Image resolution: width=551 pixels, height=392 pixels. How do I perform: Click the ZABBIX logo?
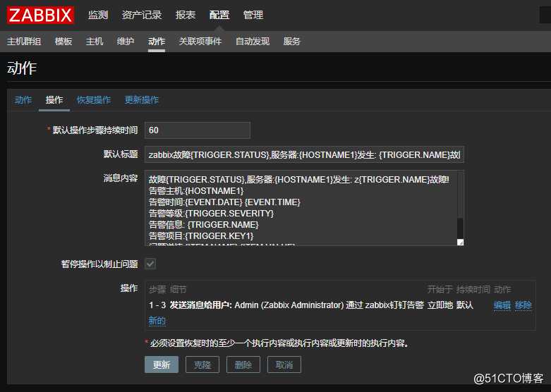pos(40,15)
